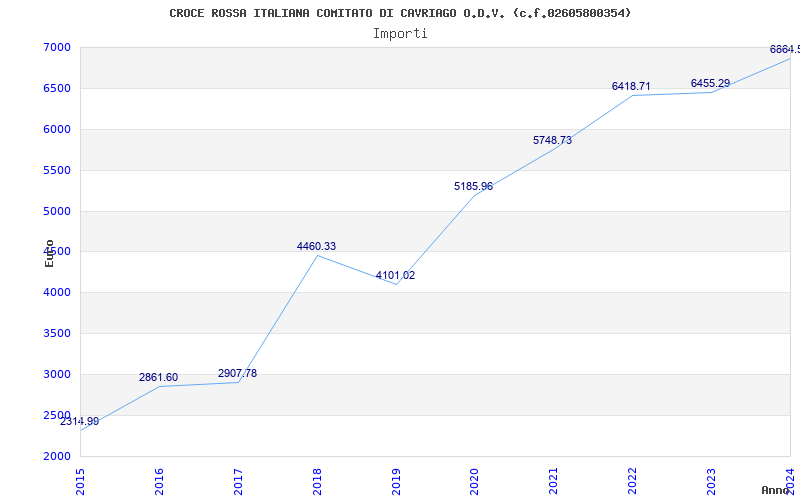Click the y-axis value 5000
The height and width of the screenshot is (500, 800).
pyautogui.click(x=56, y=211)
